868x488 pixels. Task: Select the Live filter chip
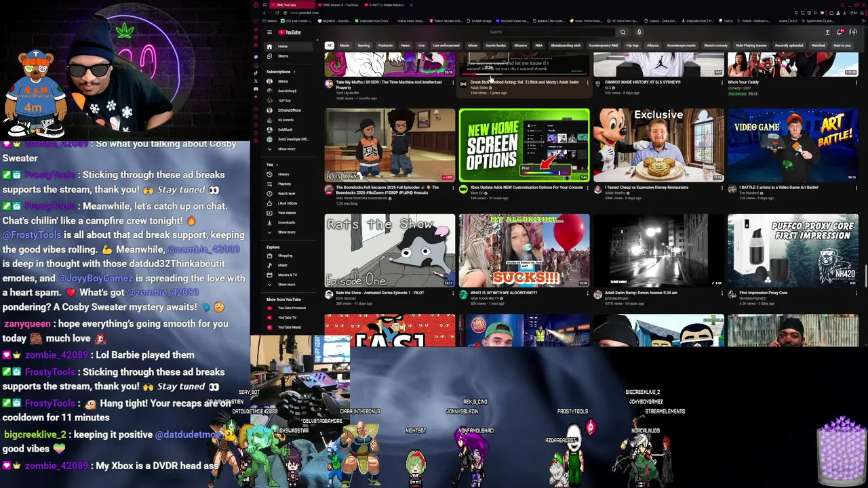[x=421, y=45]
